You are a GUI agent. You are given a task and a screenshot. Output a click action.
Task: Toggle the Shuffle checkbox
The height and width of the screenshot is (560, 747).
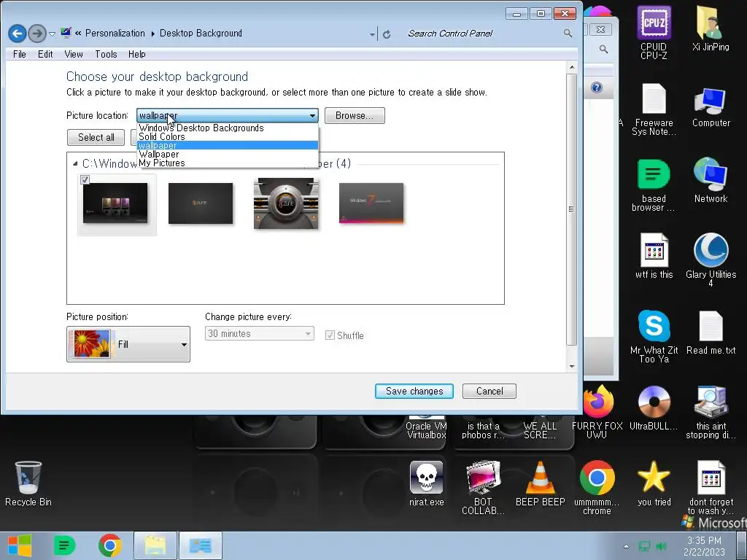tap(330, 335)
